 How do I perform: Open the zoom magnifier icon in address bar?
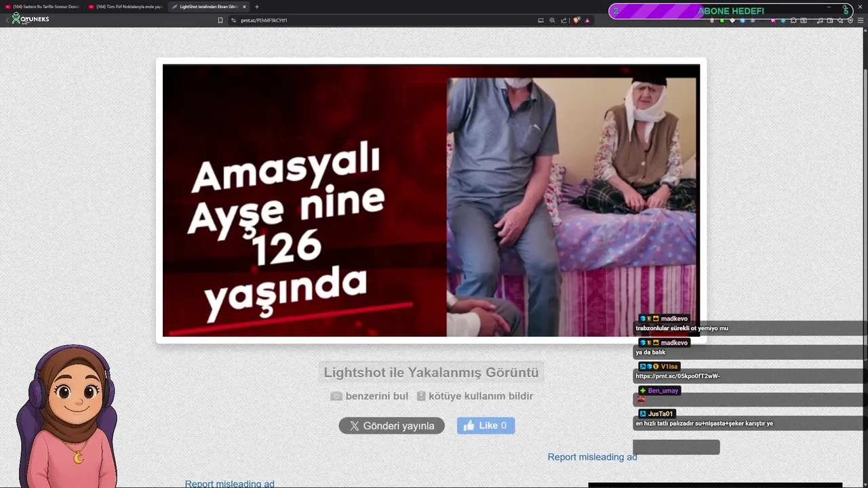point(552,20)
